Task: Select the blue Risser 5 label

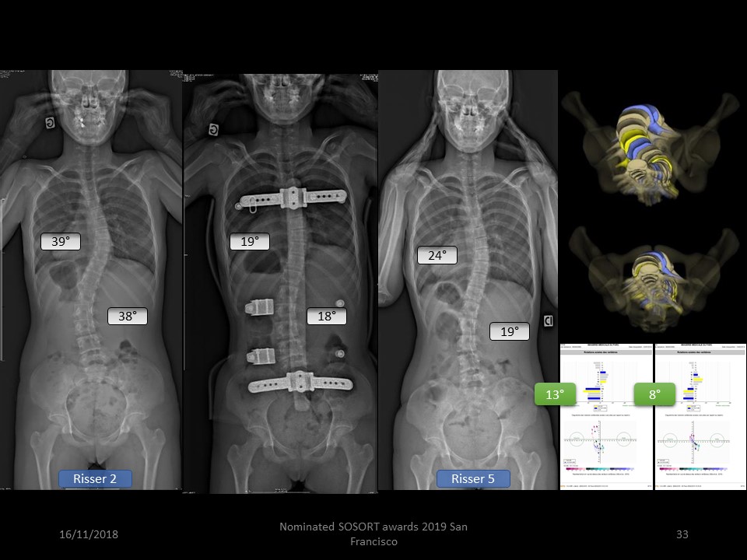Action: click(473, 479)
